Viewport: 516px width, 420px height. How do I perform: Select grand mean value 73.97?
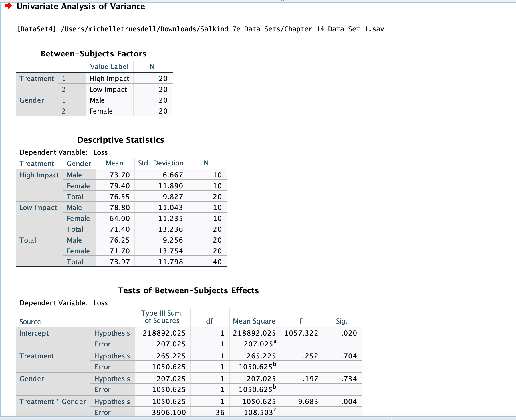120,262
